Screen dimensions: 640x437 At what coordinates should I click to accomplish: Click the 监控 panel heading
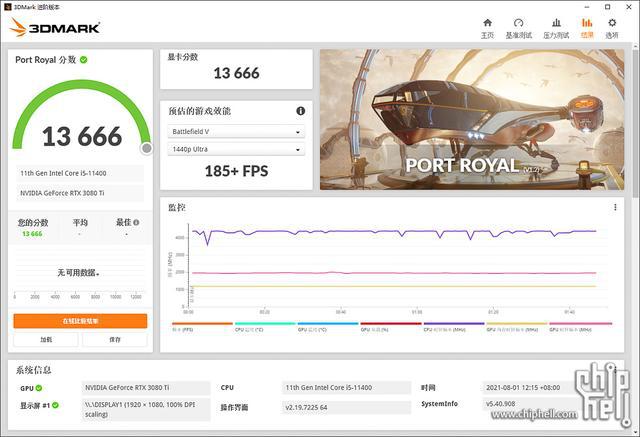click(x=177, y=207)
